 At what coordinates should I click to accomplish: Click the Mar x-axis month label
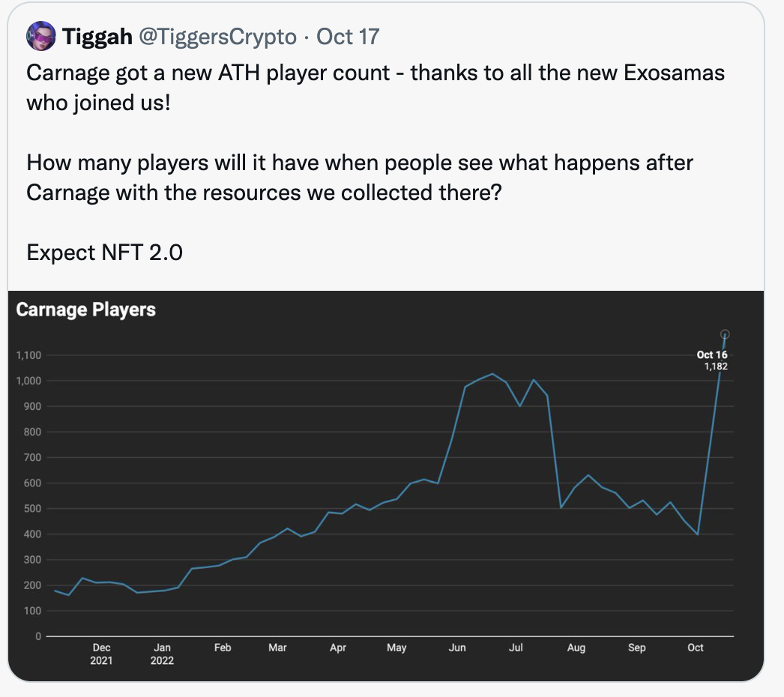pos(277,648)
